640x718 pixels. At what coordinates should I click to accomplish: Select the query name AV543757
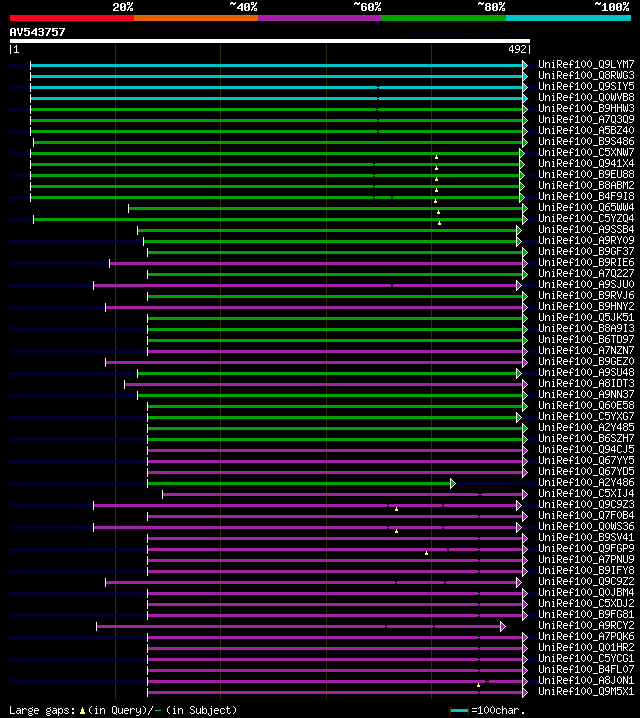pyautogui.click(x=38, y=32)
